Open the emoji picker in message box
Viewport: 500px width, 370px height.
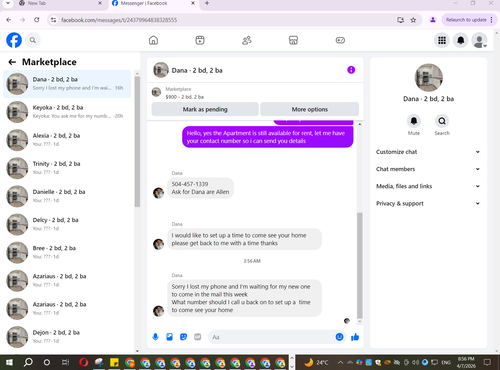pyautogui.click(x=339, y=337)
